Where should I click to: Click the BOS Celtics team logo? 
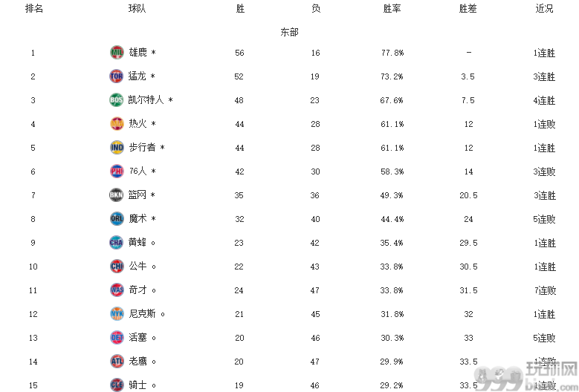[116, 100]
